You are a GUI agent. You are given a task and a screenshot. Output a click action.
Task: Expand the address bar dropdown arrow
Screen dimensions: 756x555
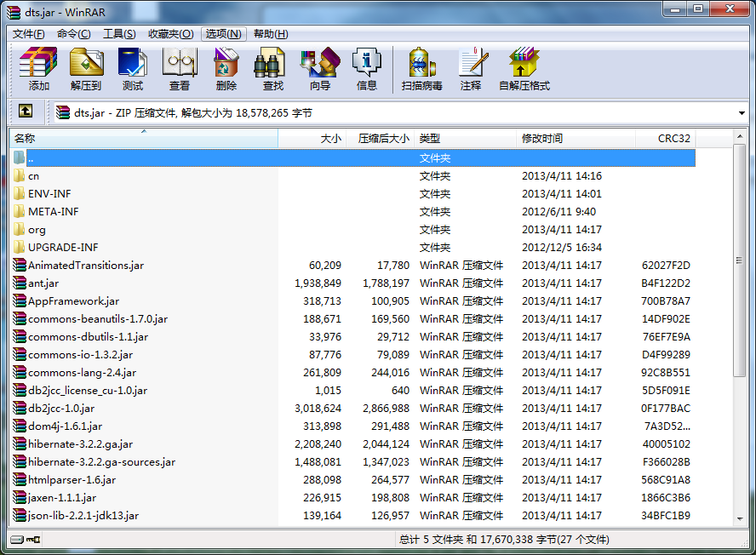pyautogui.click(x=742, y=113)
